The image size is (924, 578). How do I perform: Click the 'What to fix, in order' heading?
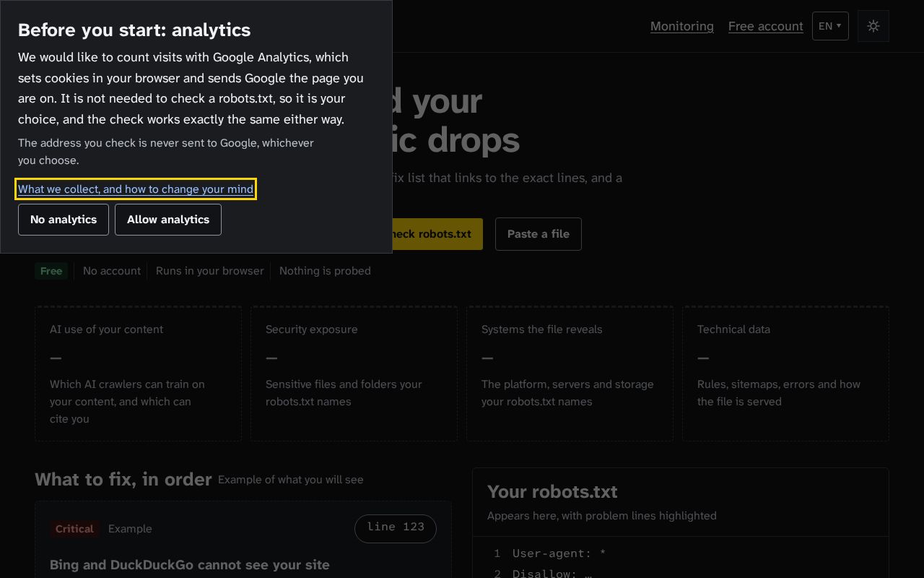(123, 480)
